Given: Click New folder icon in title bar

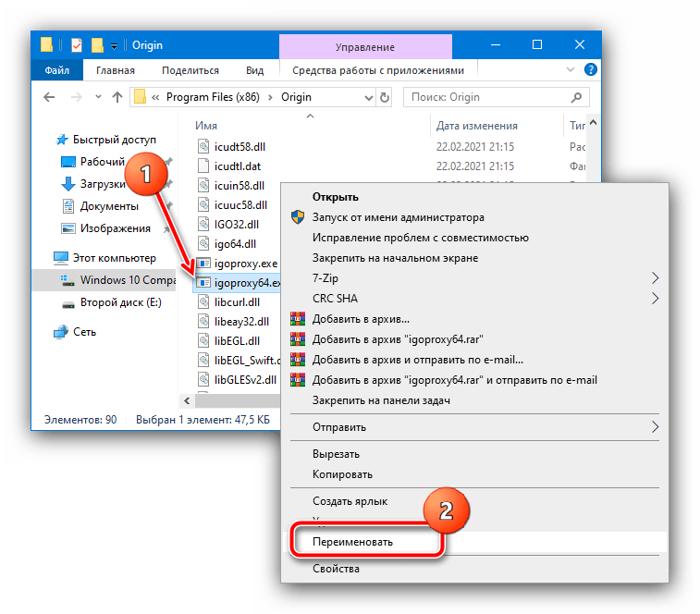Looking at the screenshot, I should pos(97,45).
